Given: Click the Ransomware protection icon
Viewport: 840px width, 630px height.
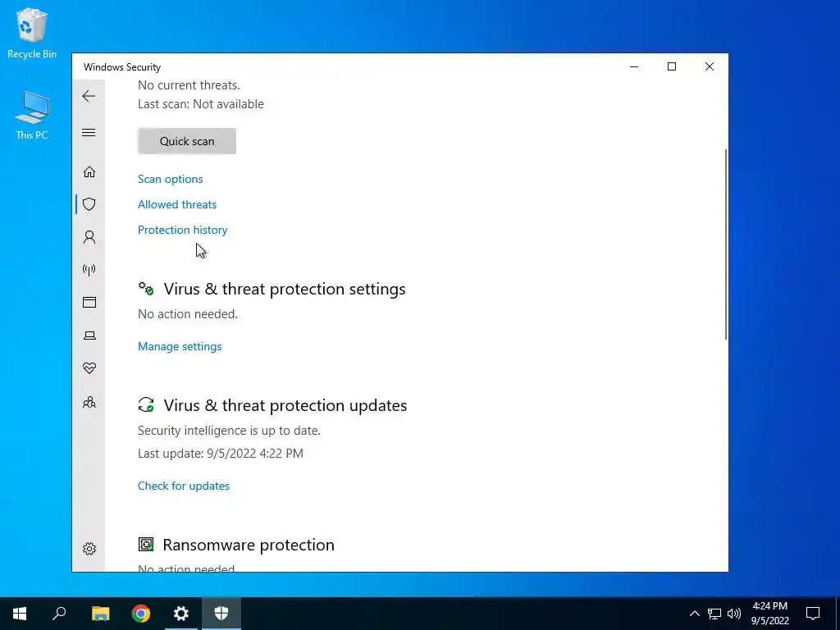Looking at the screenshot, I should point(146,545).
